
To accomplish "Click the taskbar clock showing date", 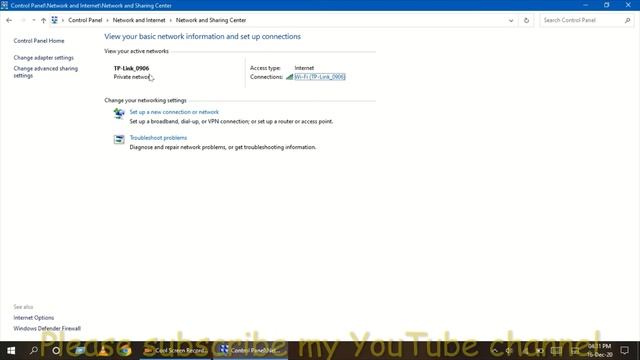I will tap(600, 351).
